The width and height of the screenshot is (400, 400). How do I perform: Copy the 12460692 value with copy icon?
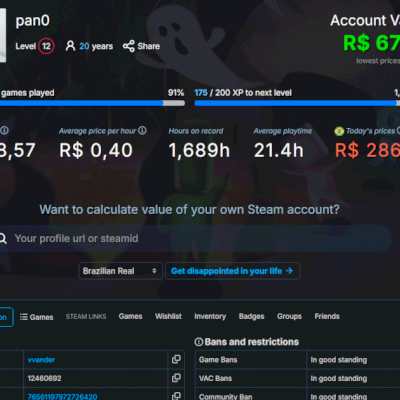[x=176, y=378]
